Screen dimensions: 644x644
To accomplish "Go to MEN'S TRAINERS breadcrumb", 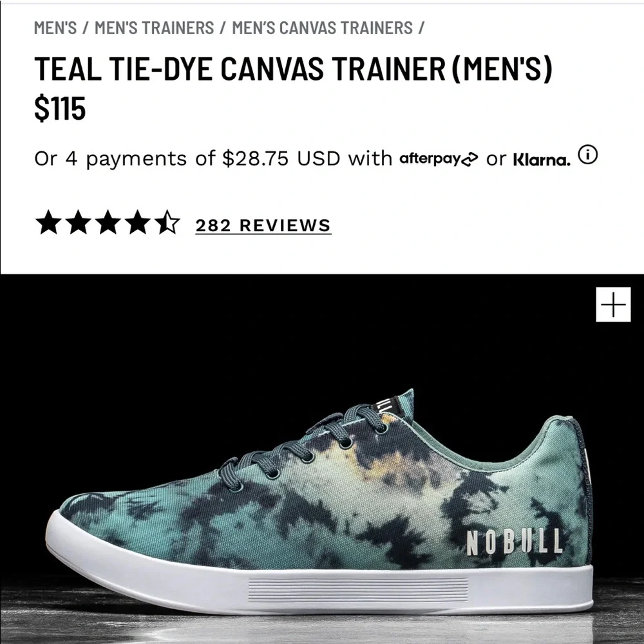I will tap(154, 28).
